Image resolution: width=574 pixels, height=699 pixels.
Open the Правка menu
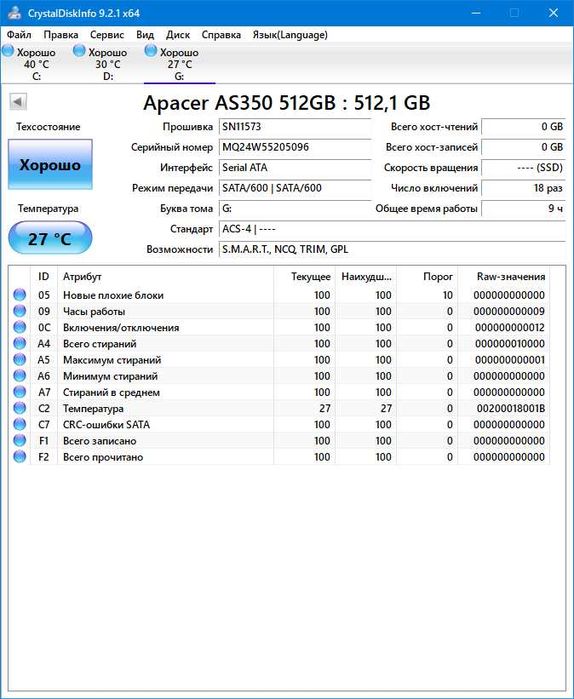click(x=61, y=35)
